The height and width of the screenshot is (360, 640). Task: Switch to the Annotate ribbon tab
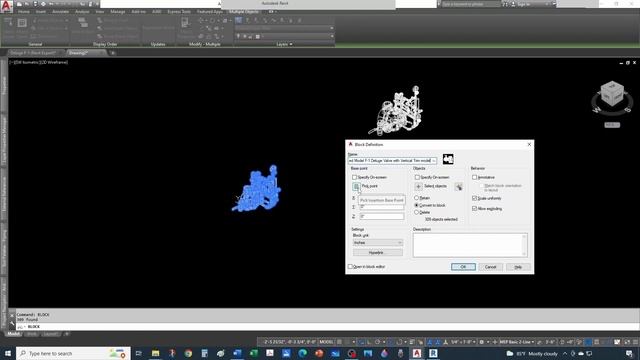coord(60,12)
